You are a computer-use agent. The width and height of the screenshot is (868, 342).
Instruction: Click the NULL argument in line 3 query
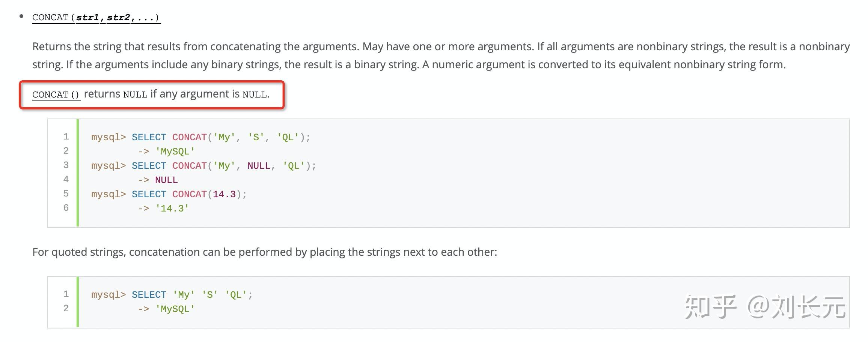[259, 166]
